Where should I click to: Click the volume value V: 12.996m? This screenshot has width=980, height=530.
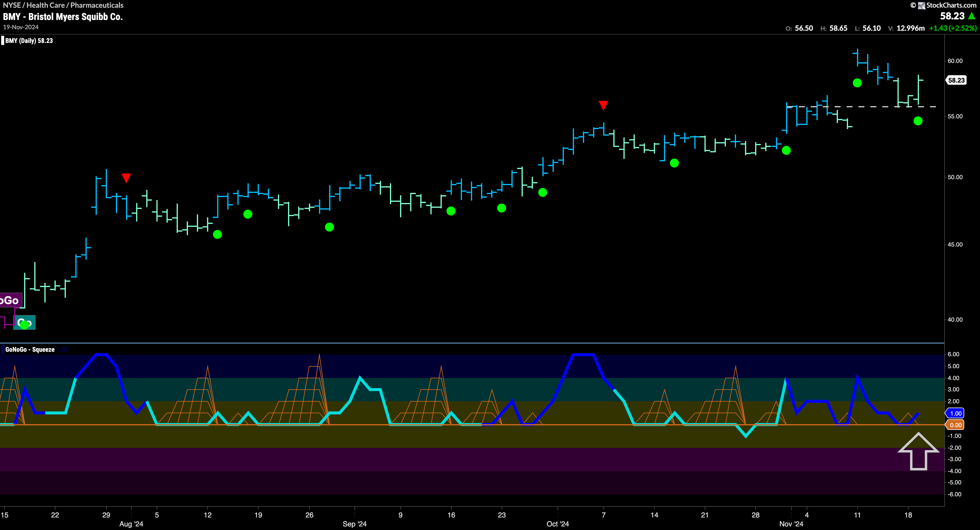point(906,28)
